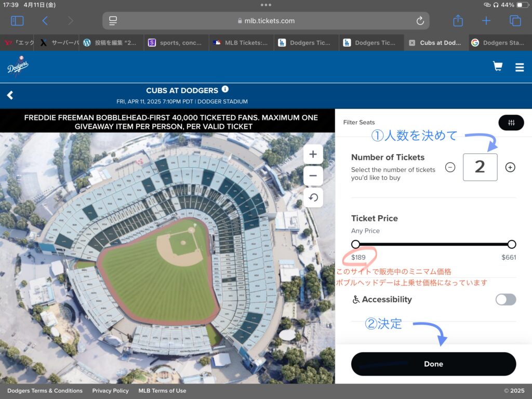Viewport: 532px width, 399px height.
Task: Switch to the 'sports, conc...' tab
Action: 177,43
